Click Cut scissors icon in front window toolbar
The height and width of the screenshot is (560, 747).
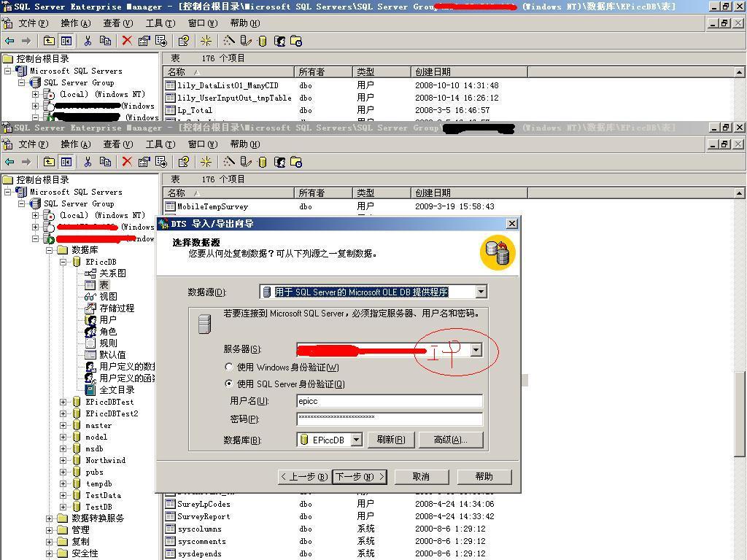click(x=88, y=162)
